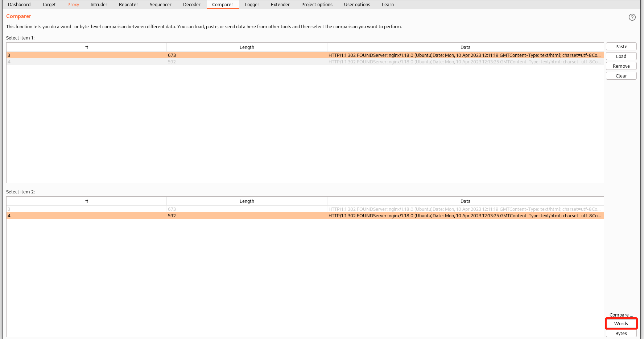Go to the Intruder tab
Screen dimensions: 644x339
pyautogui.click(x=99, y=5)
